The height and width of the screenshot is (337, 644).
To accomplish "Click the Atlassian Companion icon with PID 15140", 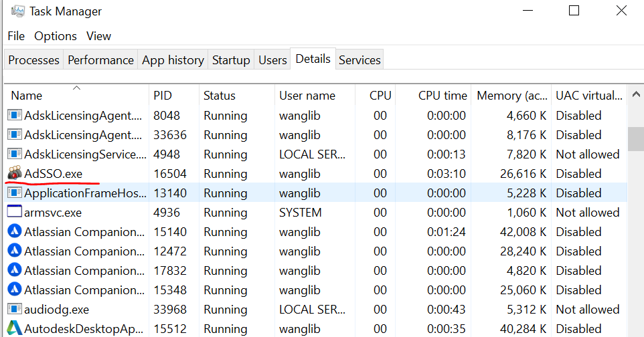I will point(14,232).
